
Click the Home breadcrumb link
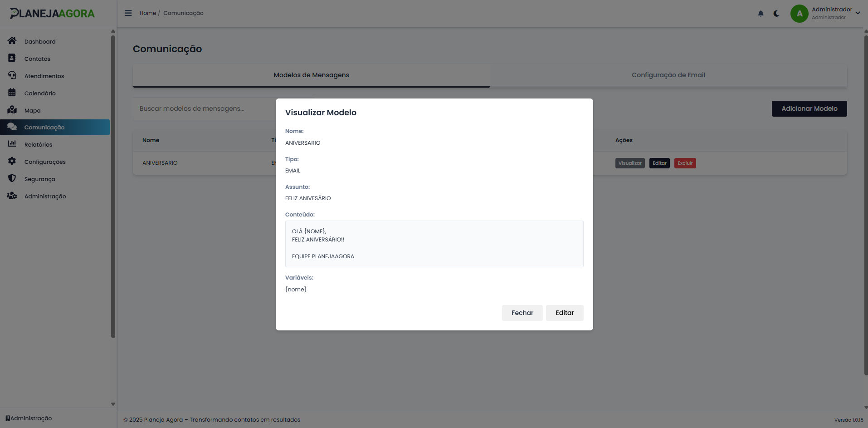pos(147,13)
